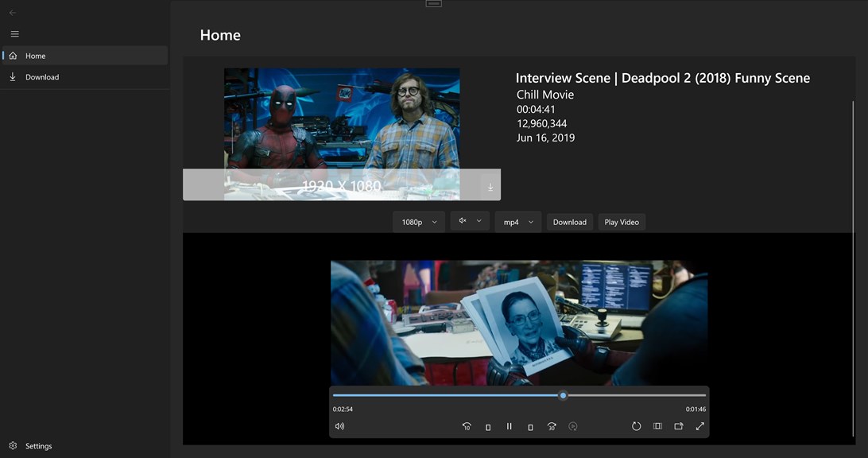Click the video title text
868x458 pixels.
click(663, 78)
